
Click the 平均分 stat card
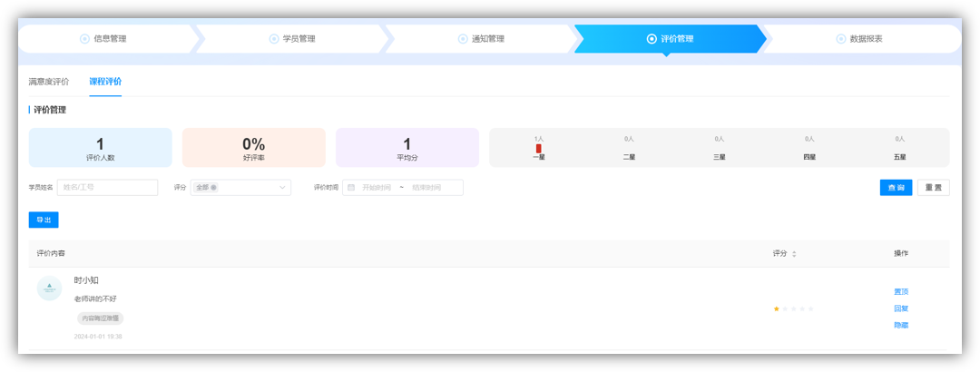[x=407, y=148]
